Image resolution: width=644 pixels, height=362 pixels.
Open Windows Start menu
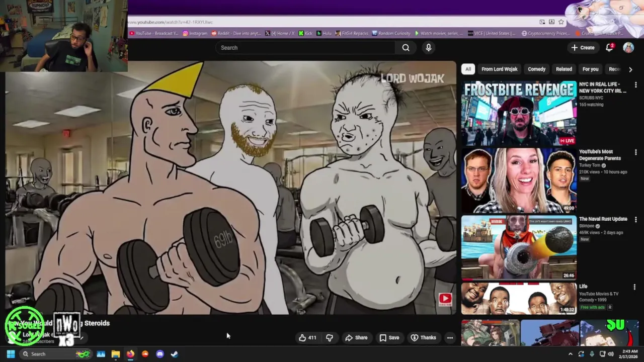pos(11,354)
